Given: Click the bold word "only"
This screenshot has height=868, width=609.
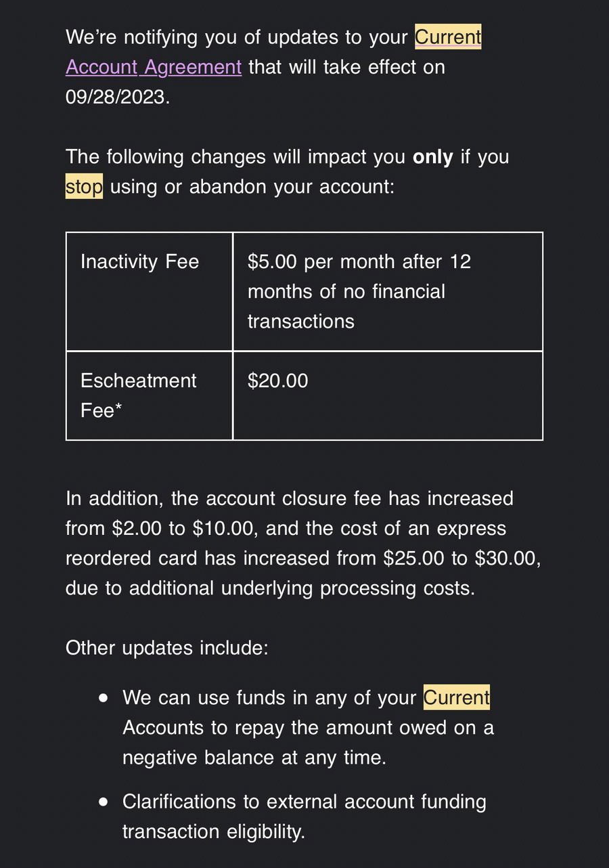Looking at the screenshot, I should pyautogui.click(x=432, y=156).
